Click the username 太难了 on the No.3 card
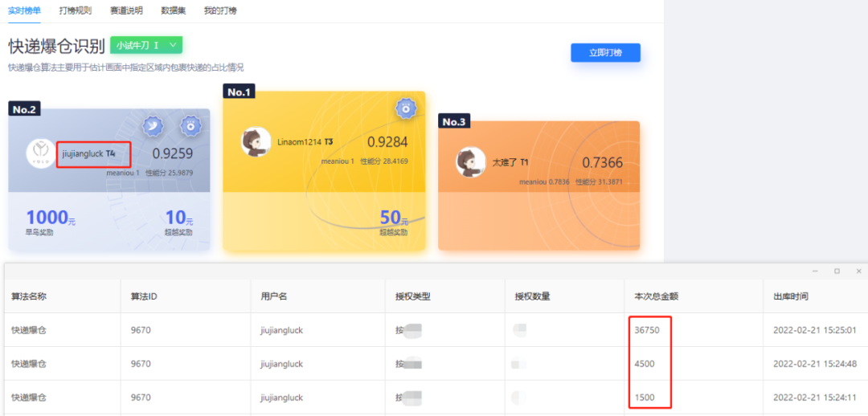The height and width of the screenshot is (416, 868). (505, 163)
